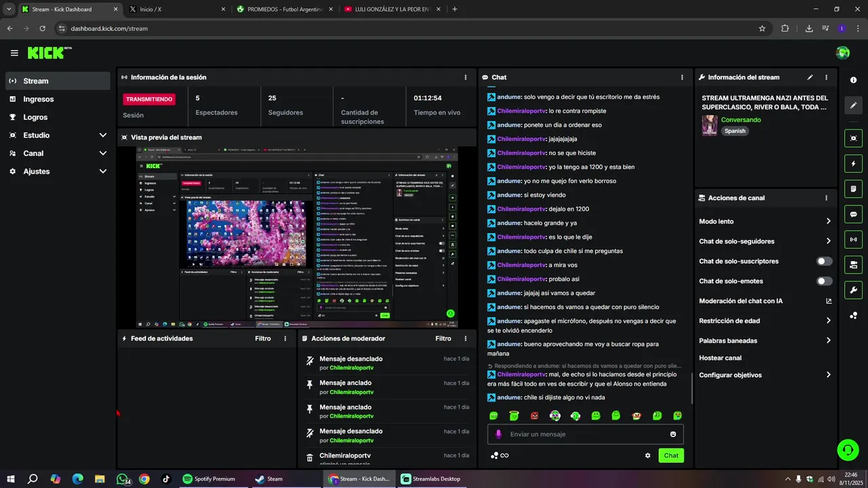The height and width of the screenshot is (488, 868).
Task: Click the green Chat send button
Action: [671, 455]
